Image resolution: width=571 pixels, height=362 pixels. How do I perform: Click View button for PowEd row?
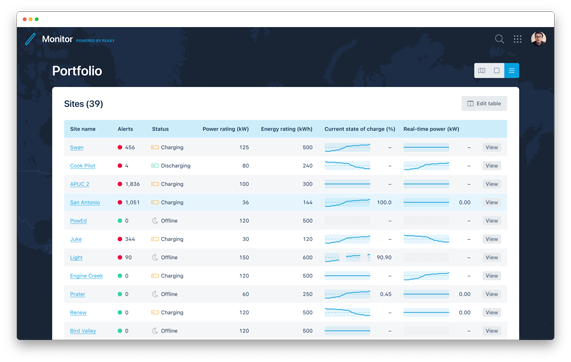pos(491,221)
